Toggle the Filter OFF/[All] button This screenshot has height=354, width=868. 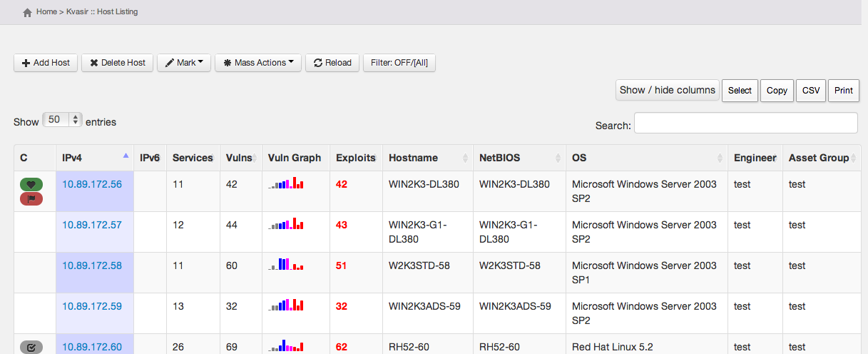pyautogui.click(x=399, y=63)
